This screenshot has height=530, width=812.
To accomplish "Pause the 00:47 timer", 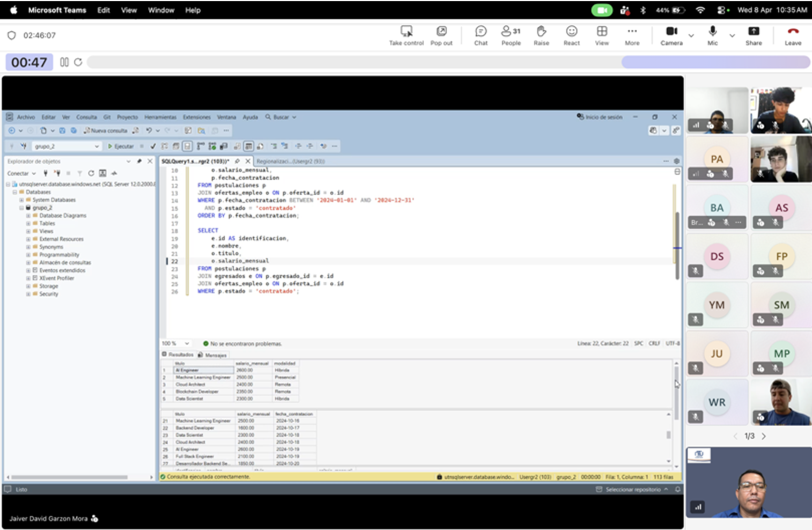I will click(x=64, y=62).
